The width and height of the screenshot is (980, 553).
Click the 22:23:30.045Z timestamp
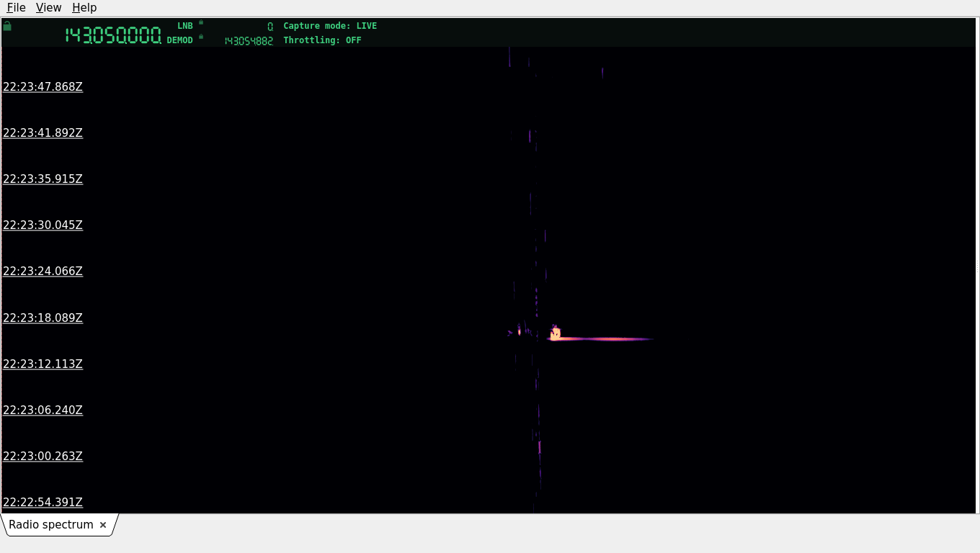point(43,225)
